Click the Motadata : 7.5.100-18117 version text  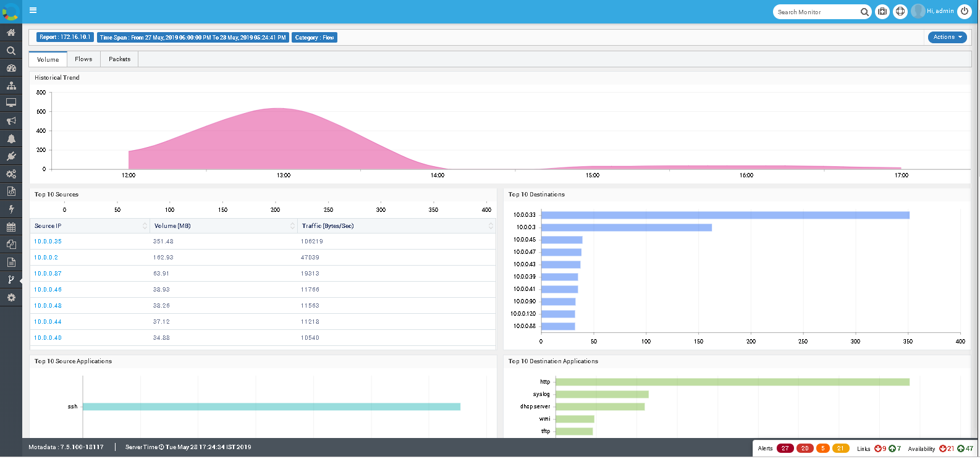[66, 447]
